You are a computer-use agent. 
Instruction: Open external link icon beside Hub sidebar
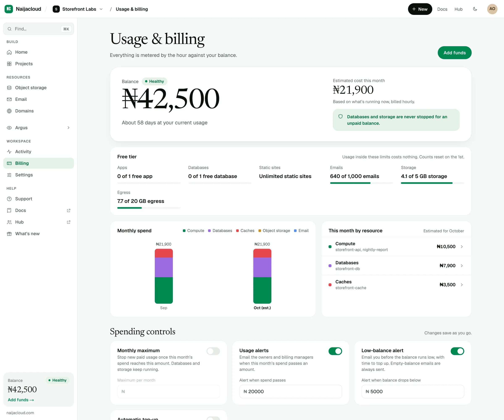[x=69, y=222]
